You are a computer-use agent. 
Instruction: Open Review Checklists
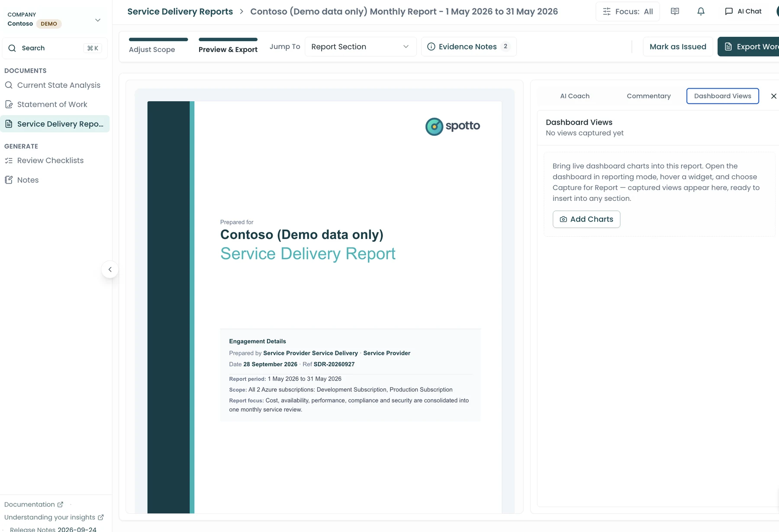[x=55, y=161]
